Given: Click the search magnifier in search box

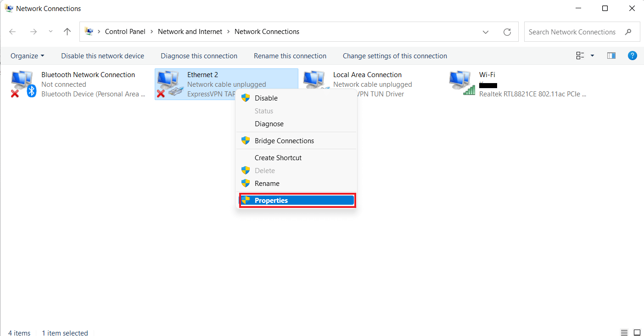Looking at the screenshot, I should click(628, 32).
